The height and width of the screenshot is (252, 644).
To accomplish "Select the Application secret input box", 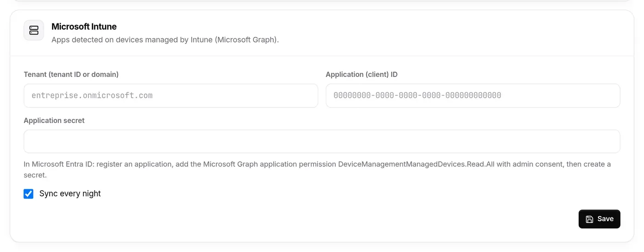I will click(322, 141).
